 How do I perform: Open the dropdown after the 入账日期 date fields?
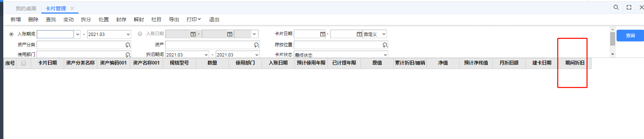[254, 34]
